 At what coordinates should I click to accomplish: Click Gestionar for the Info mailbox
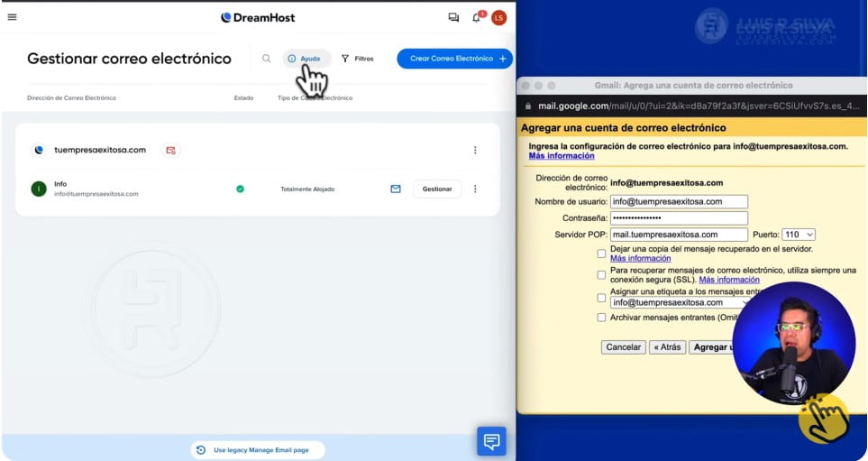point(437,189)
